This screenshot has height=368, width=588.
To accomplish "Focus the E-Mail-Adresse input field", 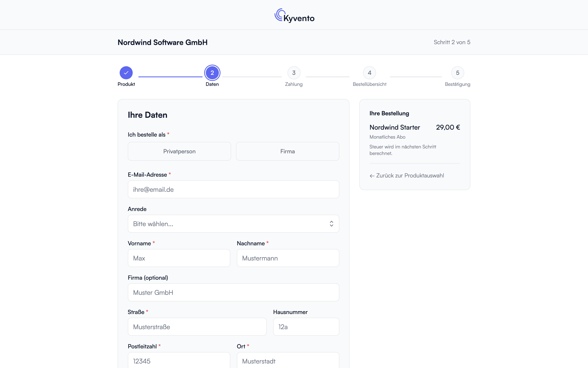I will (234, 189).
